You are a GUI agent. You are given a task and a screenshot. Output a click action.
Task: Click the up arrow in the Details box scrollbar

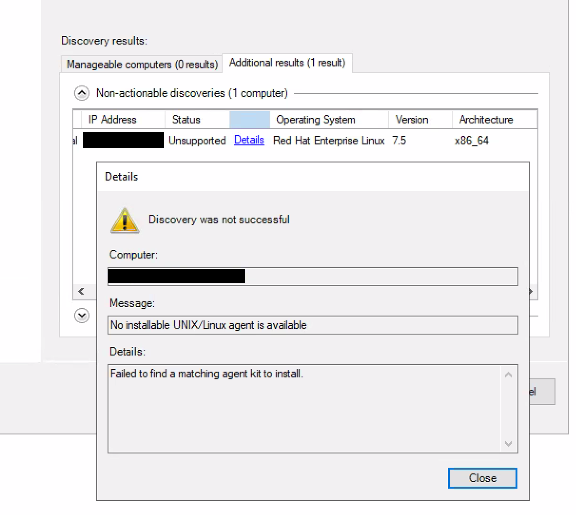(x=509, y=375)
